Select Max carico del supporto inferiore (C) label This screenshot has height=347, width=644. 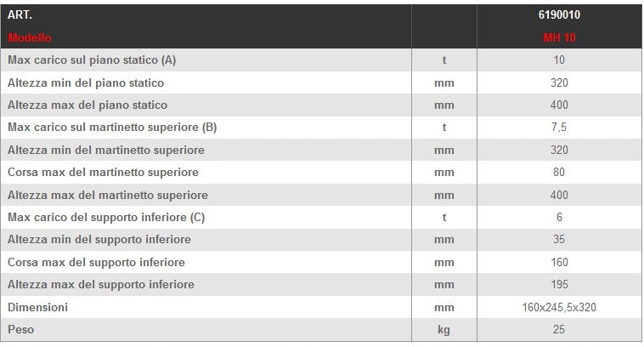pos(106,218)
